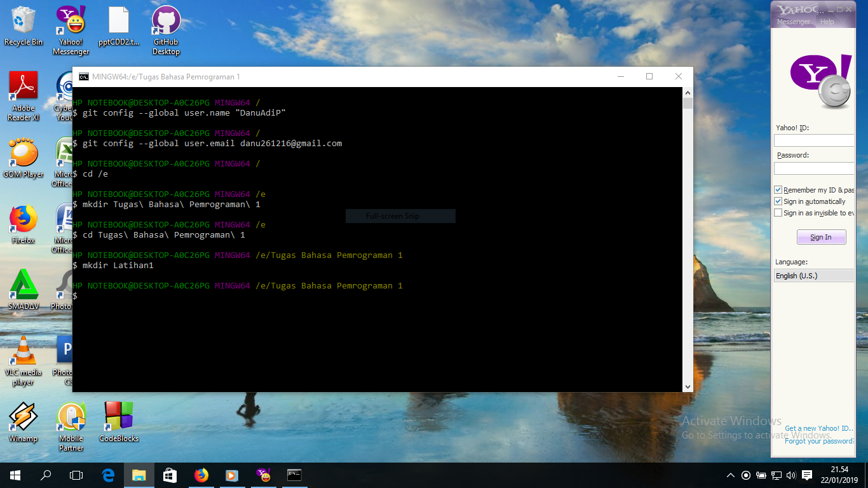Enable Sign in as invisible
Viewport: 868px width, 488px height.
click(x=778, y=213)
